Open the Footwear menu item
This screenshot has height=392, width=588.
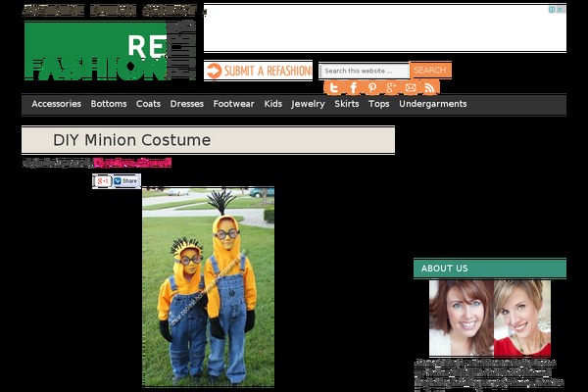click(x=233, y=104)
